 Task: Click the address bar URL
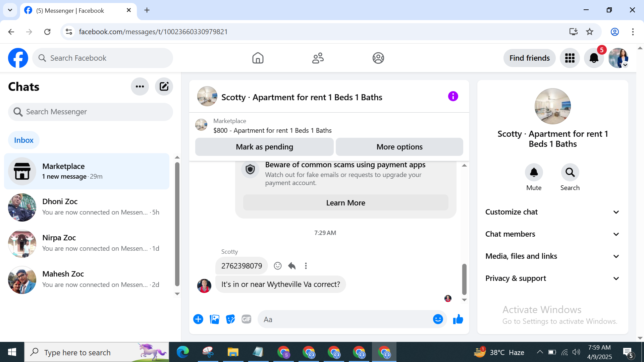pyautogui.click(x=153, y=32)
